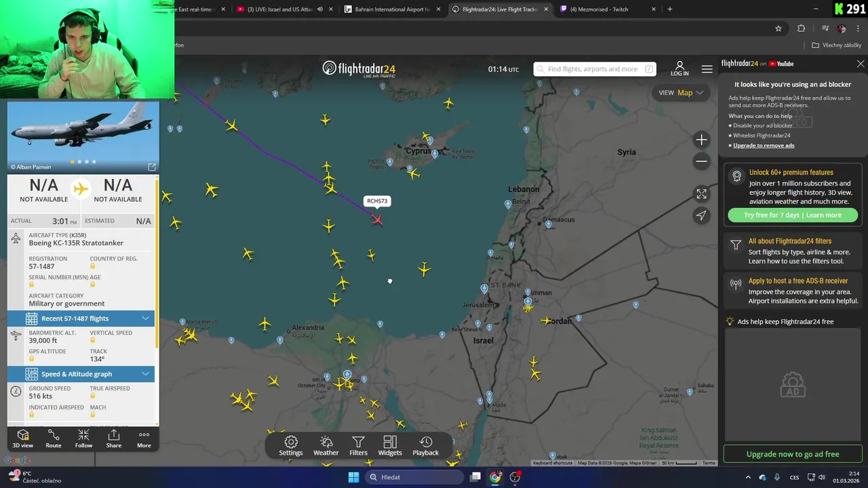868x488 pixels.
Task: Click Try free for 7 days button
Action: (793, 215)
